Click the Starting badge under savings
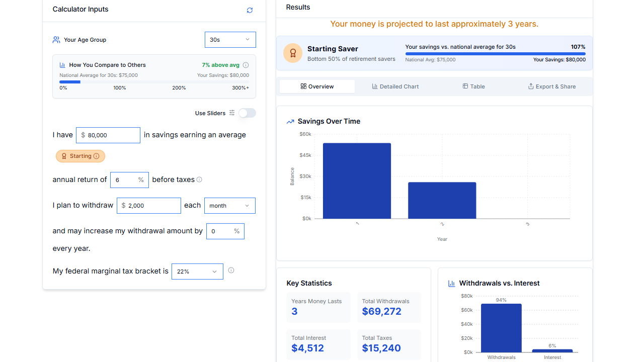The height and width of the screenshot is (362, 644). point(80,156)
